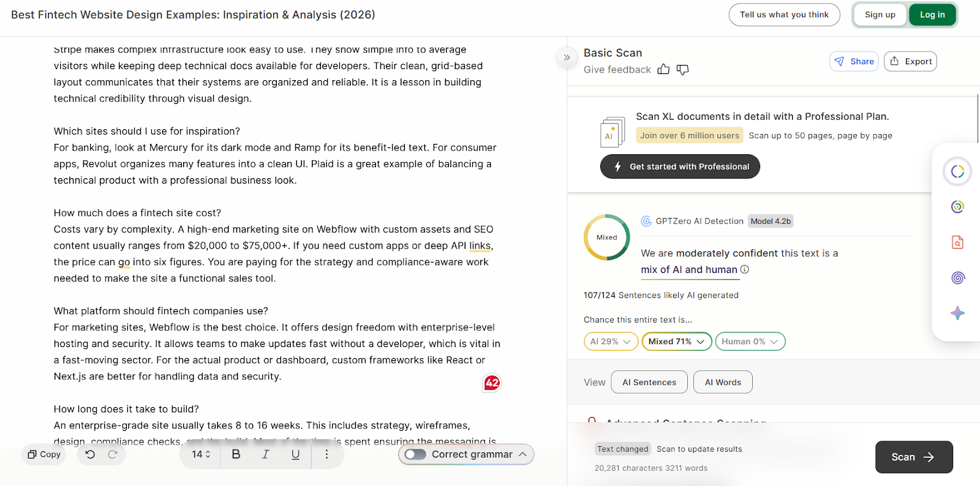Expand the AI 29% breakdown

(611, 342)
